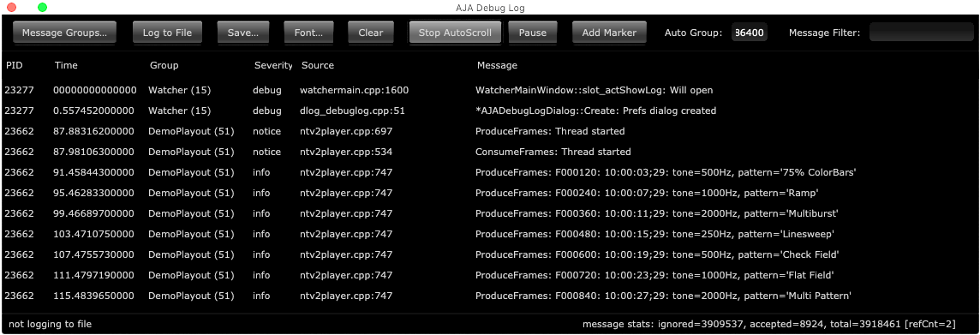This screenshot has width=980, height=335.
Task: Open the Font... chooser
Action: click(x=308, y=33)
